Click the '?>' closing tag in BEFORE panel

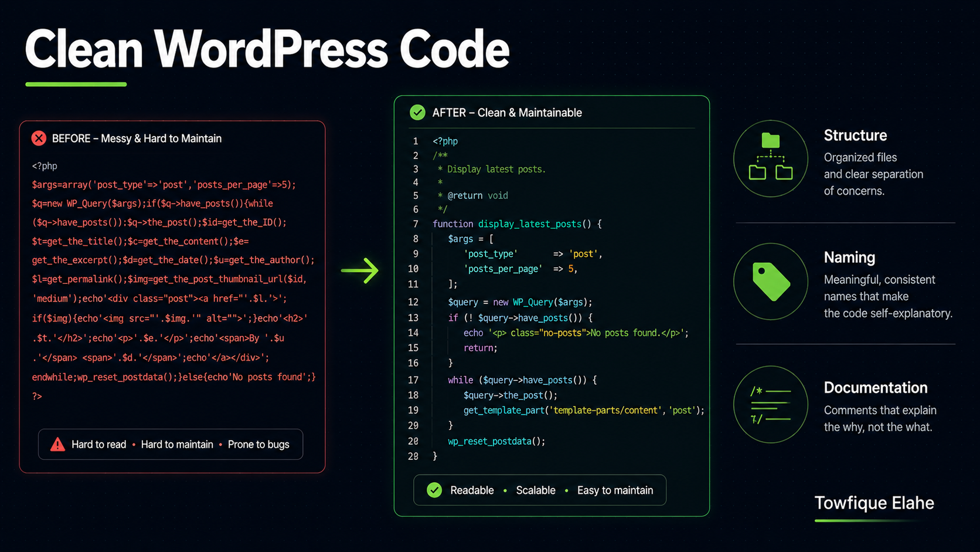pyautogui.click(x=37, y=397)
